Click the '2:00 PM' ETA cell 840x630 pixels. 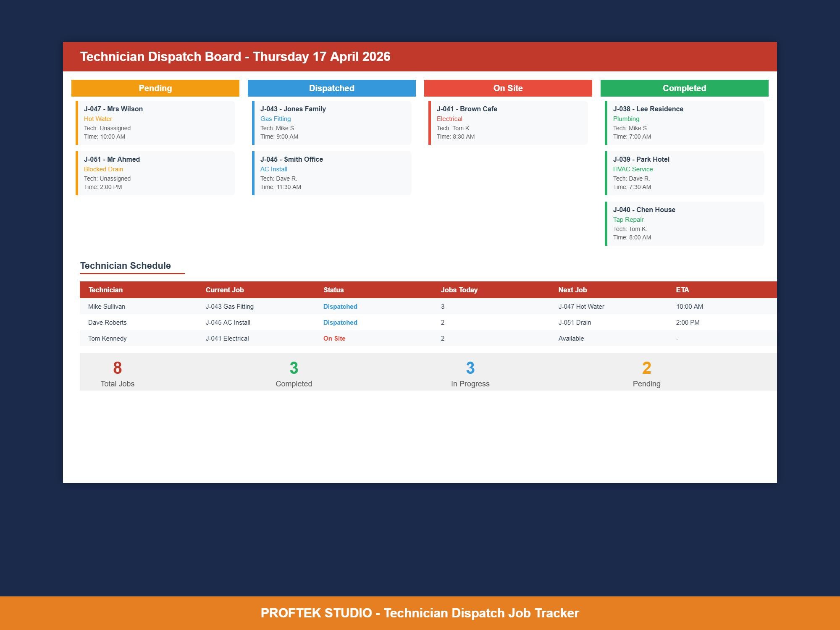[688, 323]
